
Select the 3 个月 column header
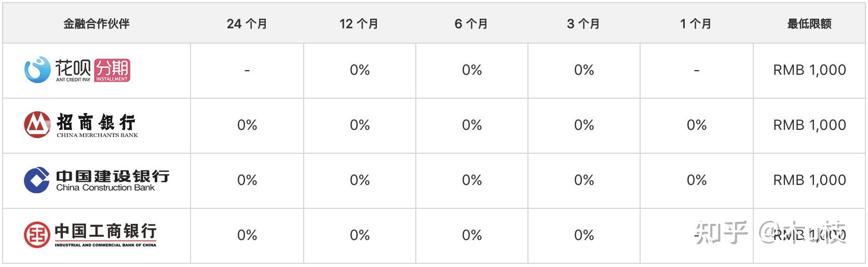[584, 23]
